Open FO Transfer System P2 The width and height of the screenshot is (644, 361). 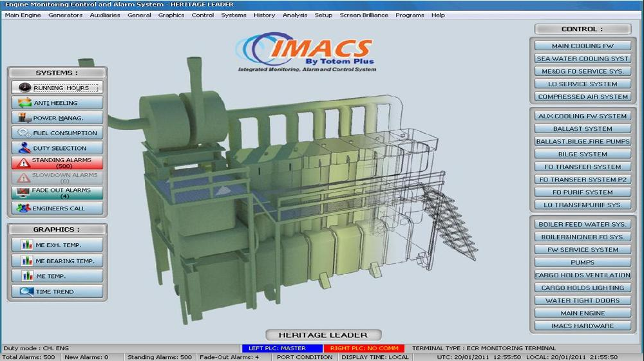tap(582, 180)
